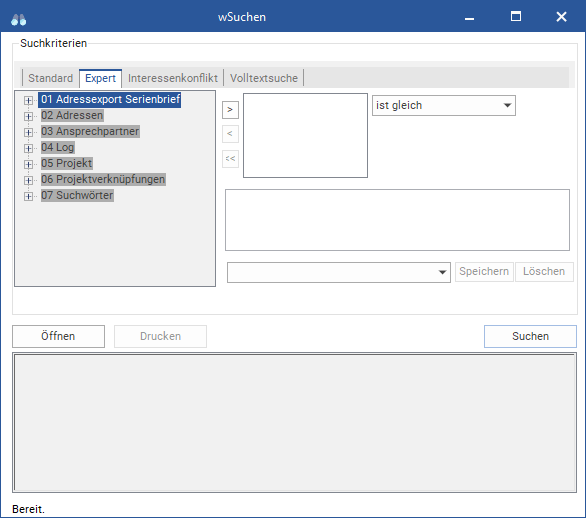
Task: Click the add criterion ">" arrow button
Action: click(230, 110)
